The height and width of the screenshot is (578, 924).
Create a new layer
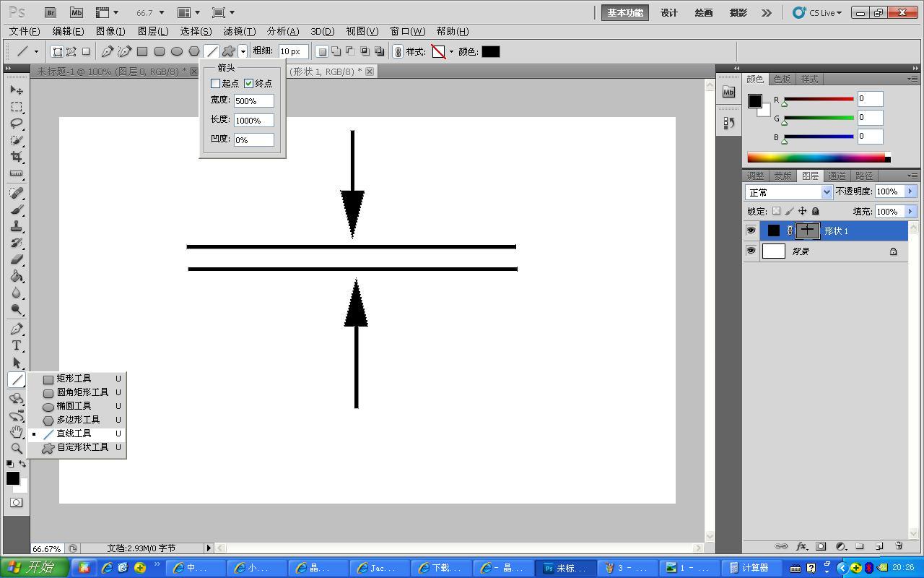(879, 546)
